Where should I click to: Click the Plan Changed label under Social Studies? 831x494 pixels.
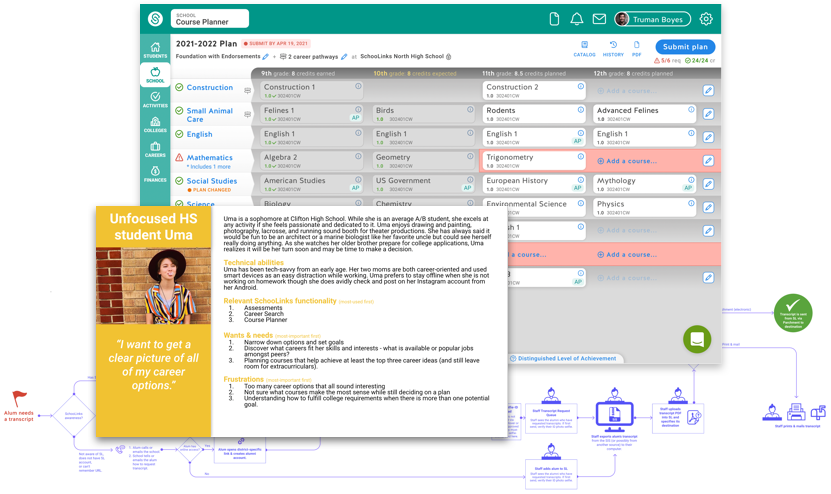[x=209, y=190]
